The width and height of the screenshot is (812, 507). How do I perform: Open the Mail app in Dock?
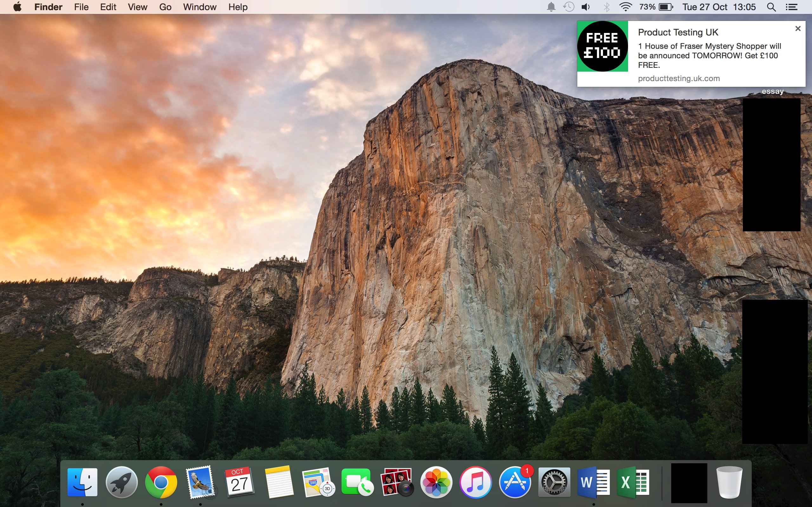[200, 482]
